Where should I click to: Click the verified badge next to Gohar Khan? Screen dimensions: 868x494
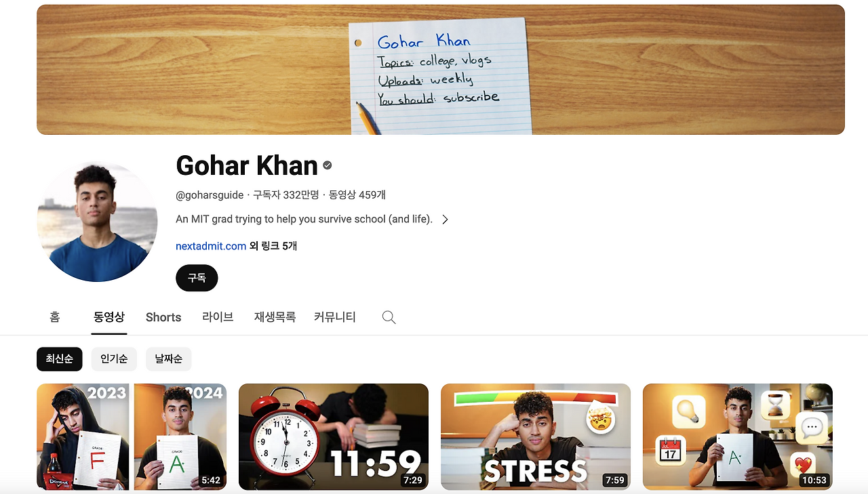328,165
